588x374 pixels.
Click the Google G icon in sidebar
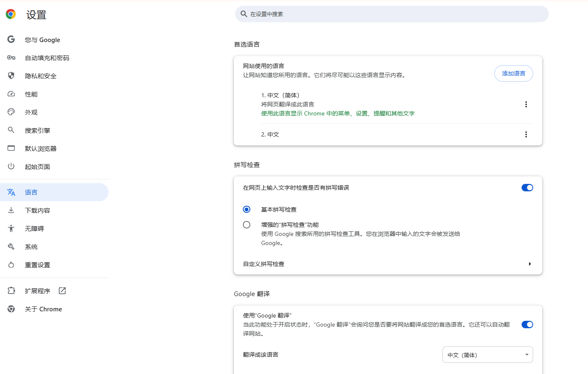coord(11,40)
